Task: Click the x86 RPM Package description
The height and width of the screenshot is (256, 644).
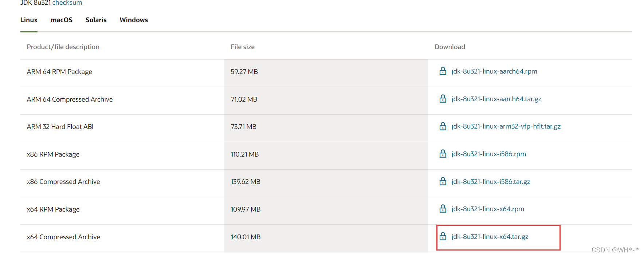Action: (x=53, y=154)
